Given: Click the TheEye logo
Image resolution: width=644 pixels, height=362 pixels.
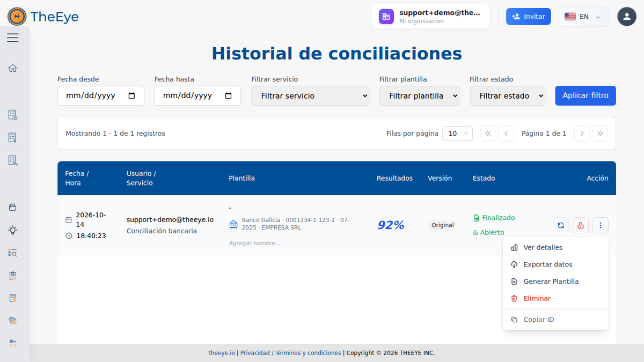Looking at the screenshot, I should click(x=43, y=17).
